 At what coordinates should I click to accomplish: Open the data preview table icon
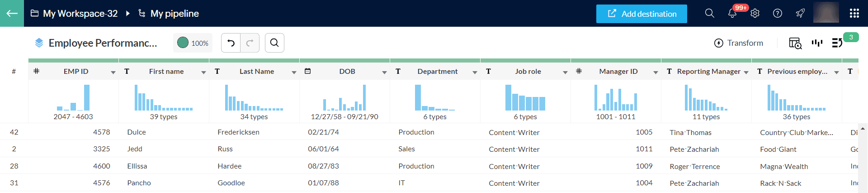(x=795, y=43)
